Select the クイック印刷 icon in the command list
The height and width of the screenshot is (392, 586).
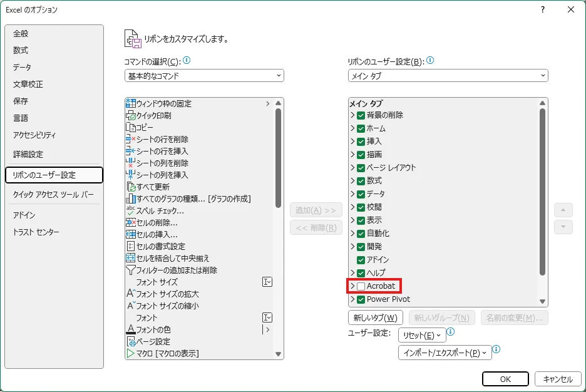tap(131, 115)
